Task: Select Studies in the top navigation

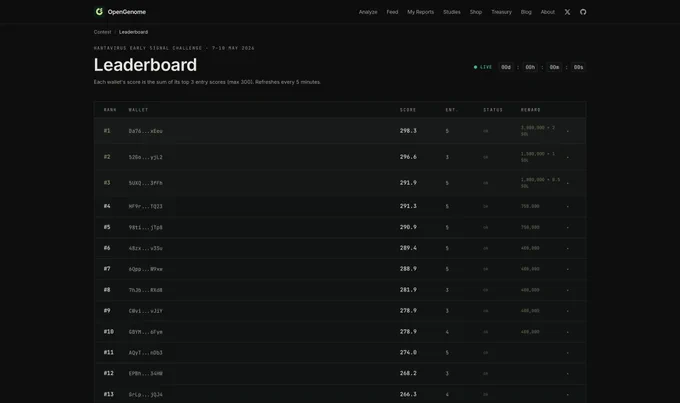Action: click(451, 12)
